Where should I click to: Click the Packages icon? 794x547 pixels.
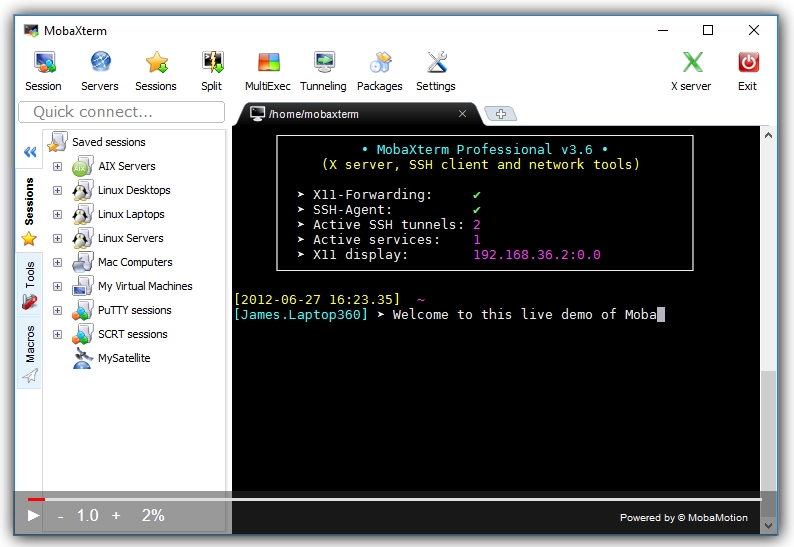point(379,64)
